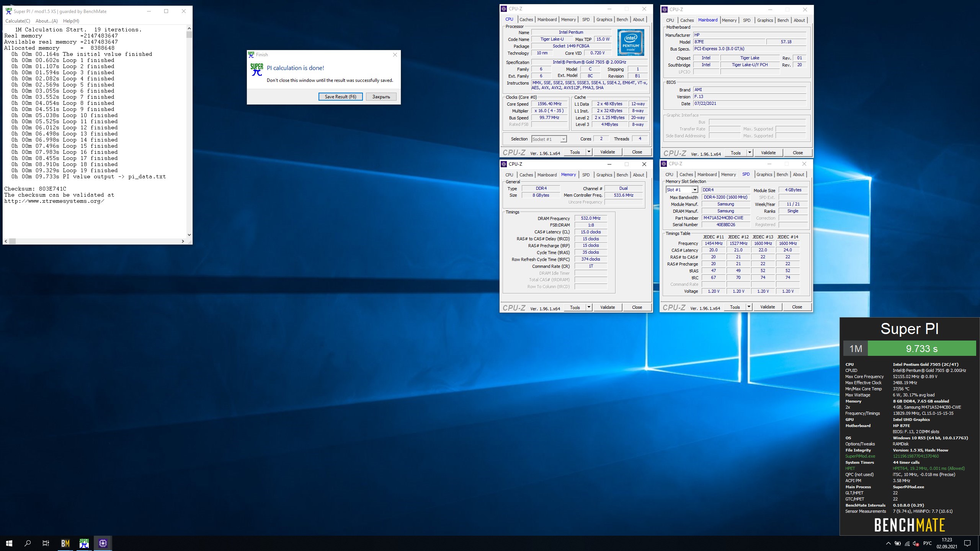980x551 pixels.
Task: Click Super PI vertical scrollbar up arrow
Action: pyautogui.click(x=189, y=28)
